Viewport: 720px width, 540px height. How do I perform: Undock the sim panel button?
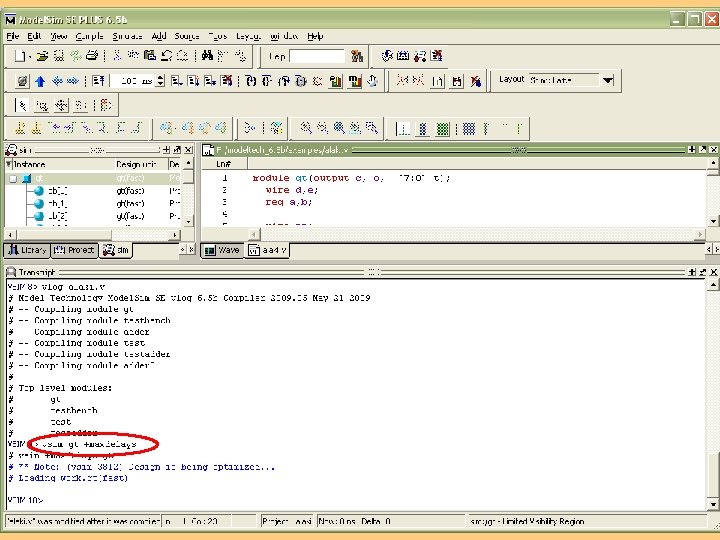(x=177, y=150)
